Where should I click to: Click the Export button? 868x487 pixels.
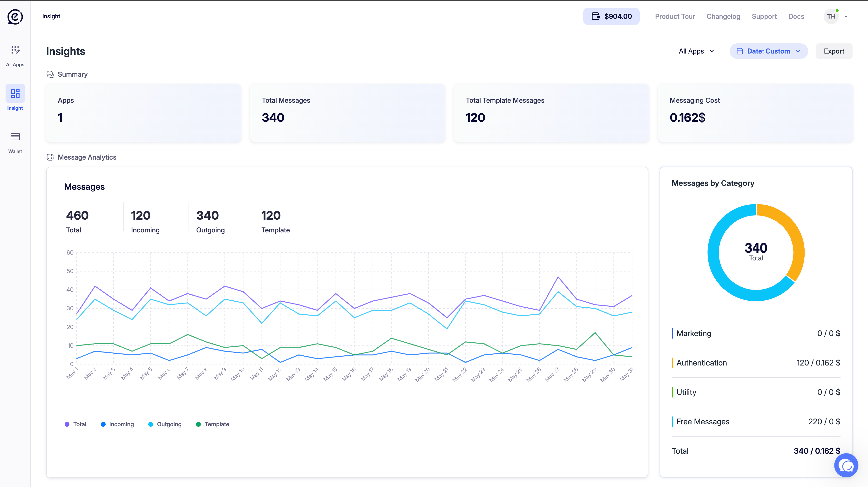click(834, 51)
